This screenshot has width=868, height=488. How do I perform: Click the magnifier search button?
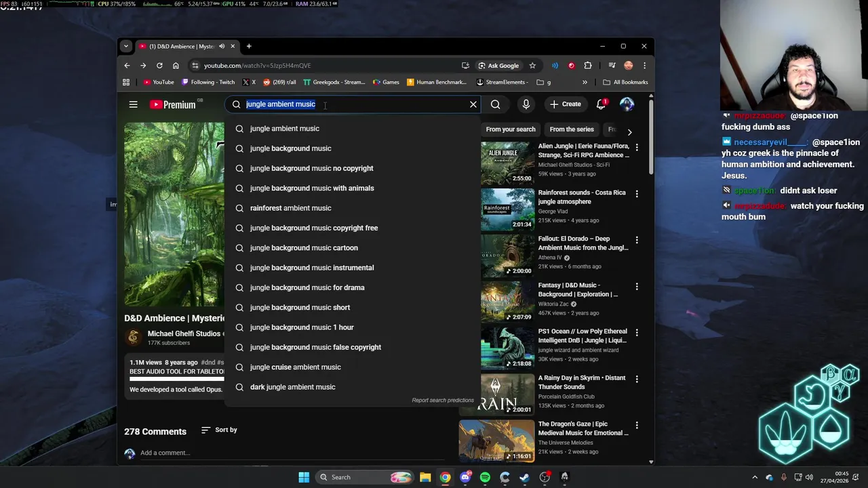click(496, 104)
